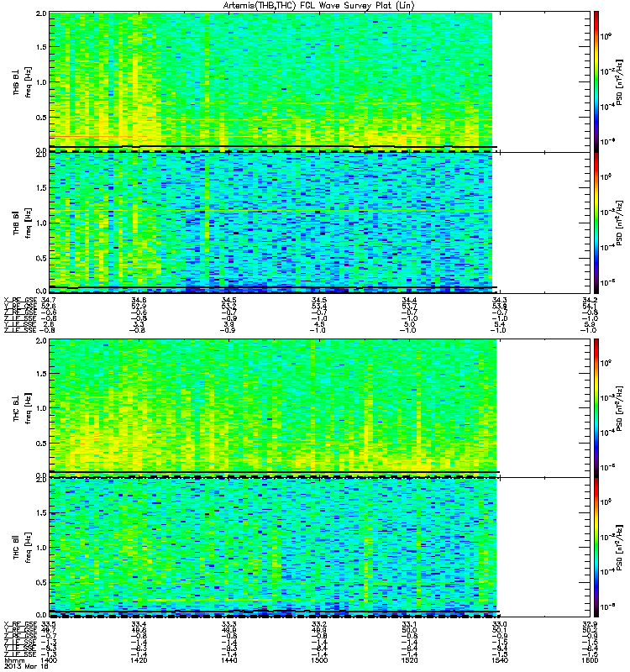Click the 'THB B∥ freq [Hz]' axis label
This screenshot has height=672, width=630.
[x=22, y=223]
